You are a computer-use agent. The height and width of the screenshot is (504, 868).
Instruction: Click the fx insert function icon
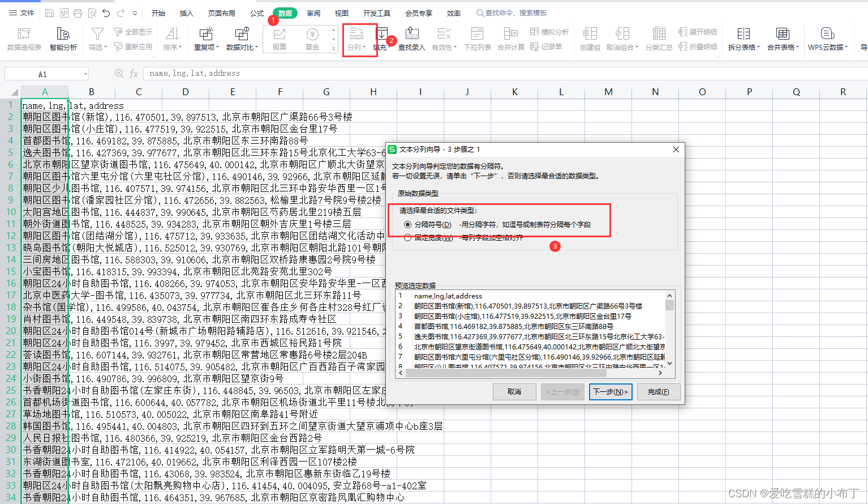[134, 74]
